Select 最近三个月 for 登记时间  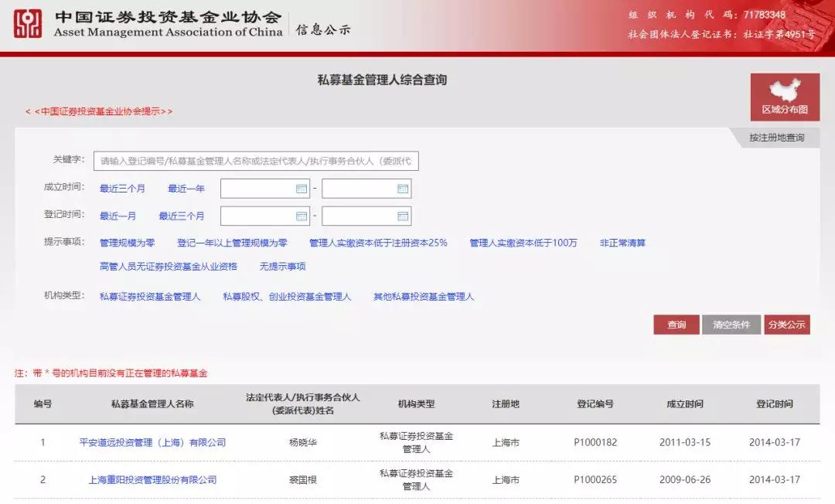tap(182, 216)
